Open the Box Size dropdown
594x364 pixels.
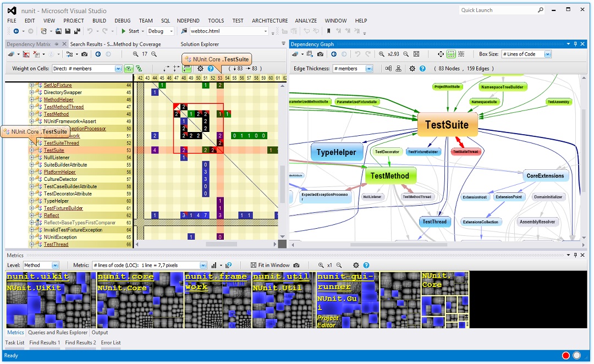pyautogui.click(x=547, y=54)
